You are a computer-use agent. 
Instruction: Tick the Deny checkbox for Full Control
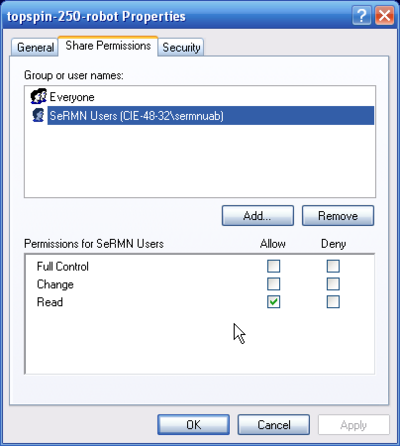pos(333,266)
